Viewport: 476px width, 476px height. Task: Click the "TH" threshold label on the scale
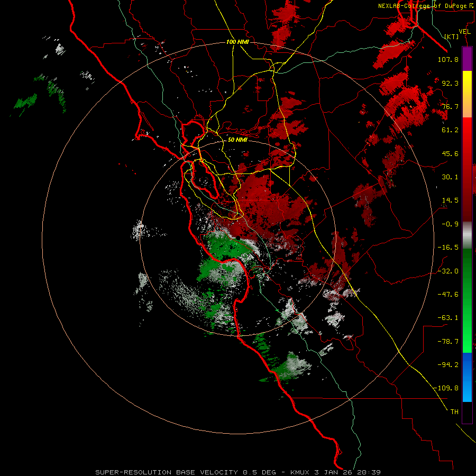point(454,411)
